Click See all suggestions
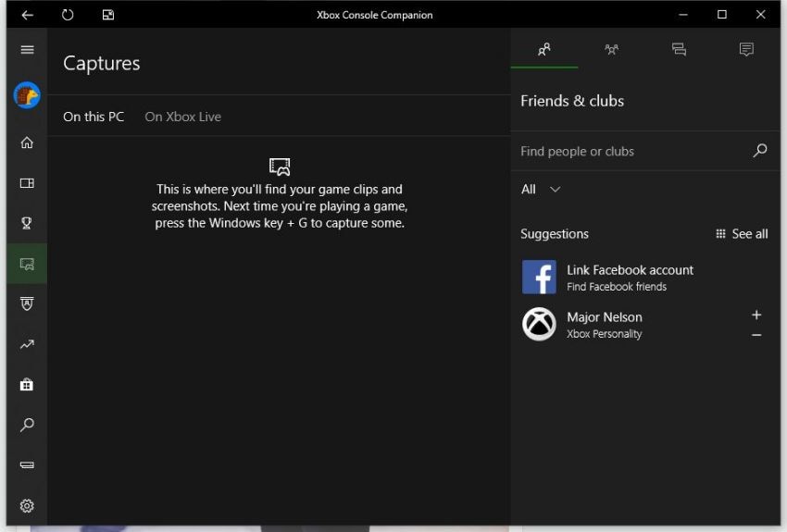787x532 pixels. (x=742, y=234)
